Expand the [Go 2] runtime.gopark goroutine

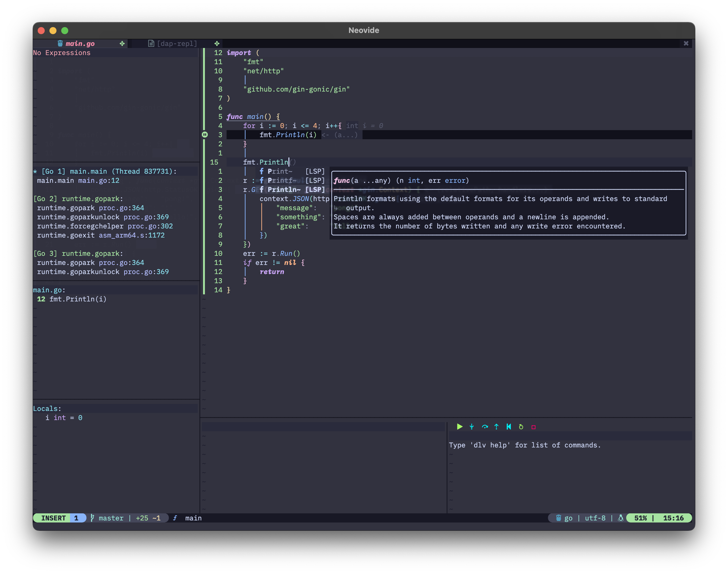tap(78, 199)
